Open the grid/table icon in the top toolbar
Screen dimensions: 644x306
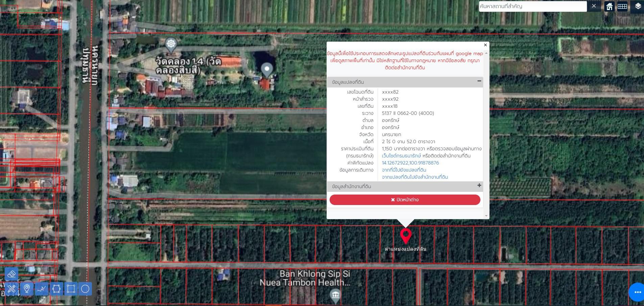click(x=622, y=6)
